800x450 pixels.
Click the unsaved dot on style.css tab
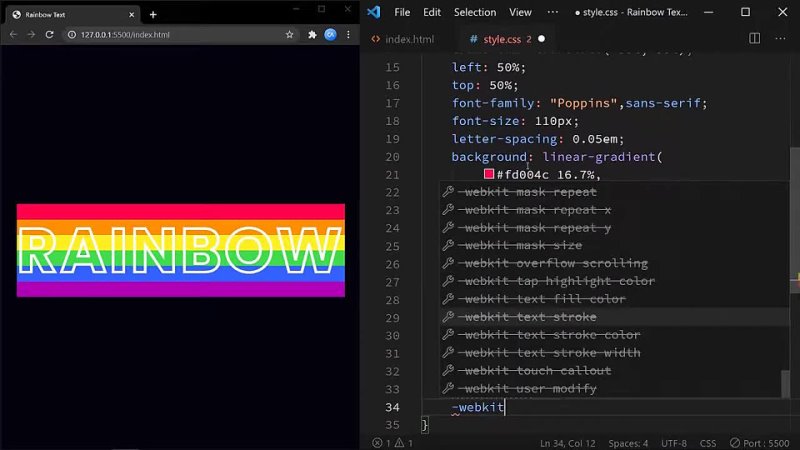(541, 39)
